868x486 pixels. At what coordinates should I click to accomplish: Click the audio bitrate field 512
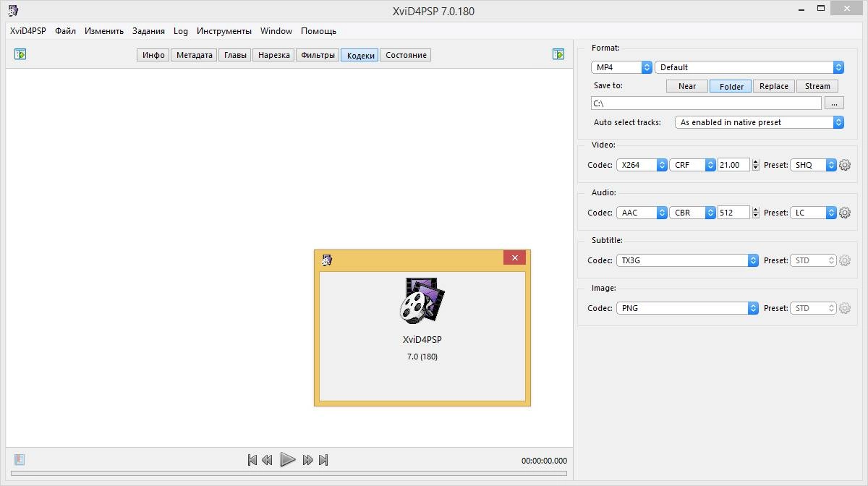pyautogui.click(x=734, y=213)
